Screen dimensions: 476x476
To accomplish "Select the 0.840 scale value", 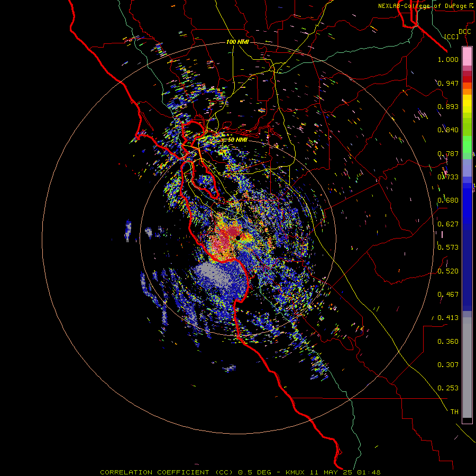I will [448, 130].
